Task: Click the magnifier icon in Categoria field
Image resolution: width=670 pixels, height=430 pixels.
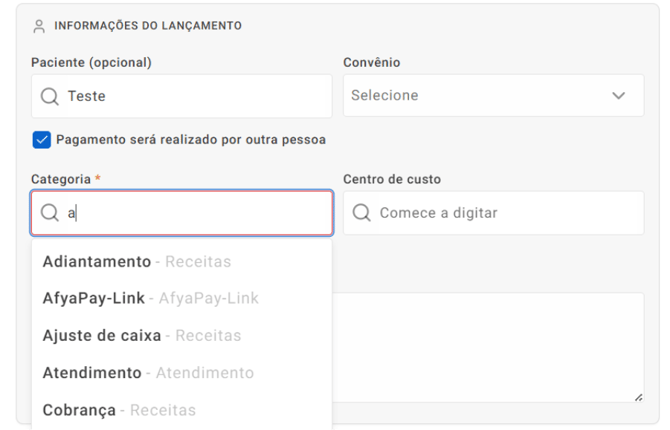Action: (50, 212)
